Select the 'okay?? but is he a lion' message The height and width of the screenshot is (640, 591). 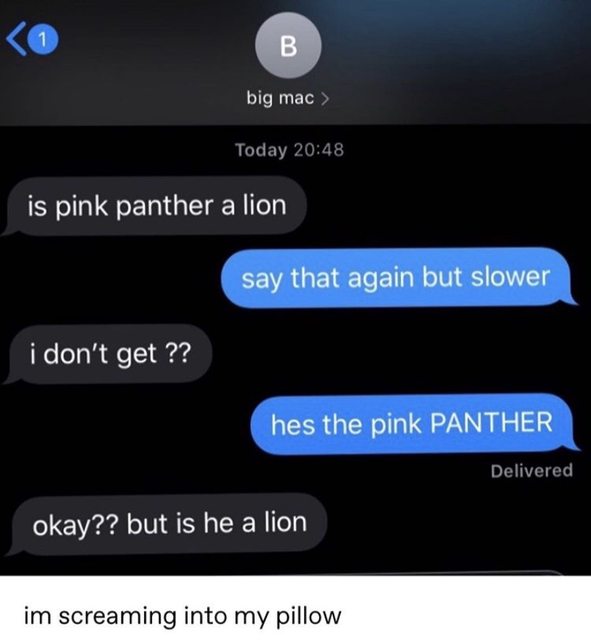tap(167, 524)
